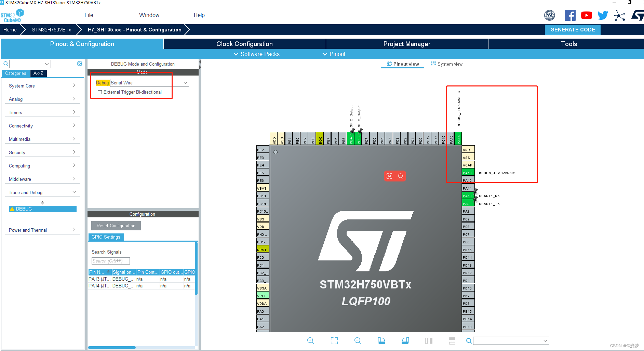Open the Window menu
Screen dimensions: 644x351
(149, 15)
